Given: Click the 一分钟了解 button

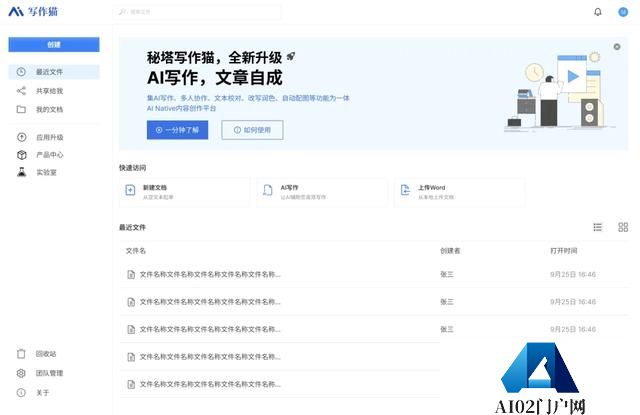Looking at the screenshot, I should tap(178, 130).
